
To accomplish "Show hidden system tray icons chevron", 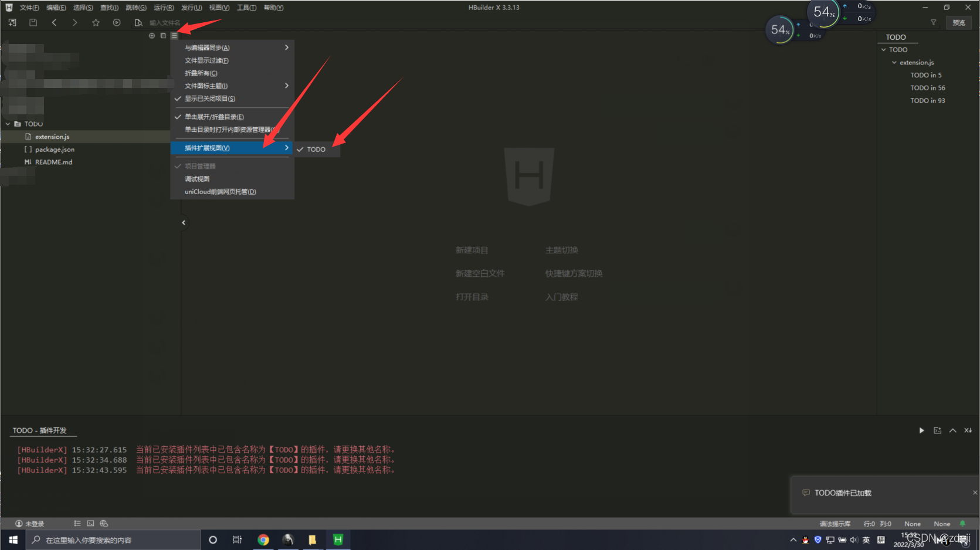I will pos(793,539).
